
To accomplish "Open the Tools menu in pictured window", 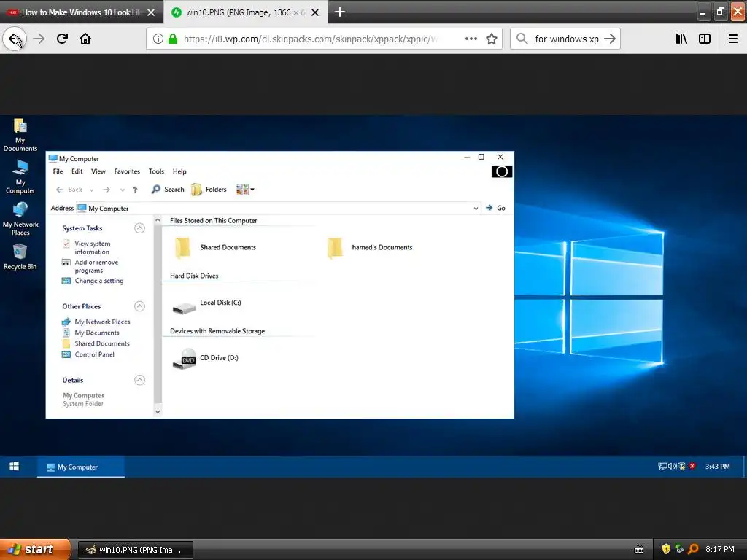I will point(156,171).
